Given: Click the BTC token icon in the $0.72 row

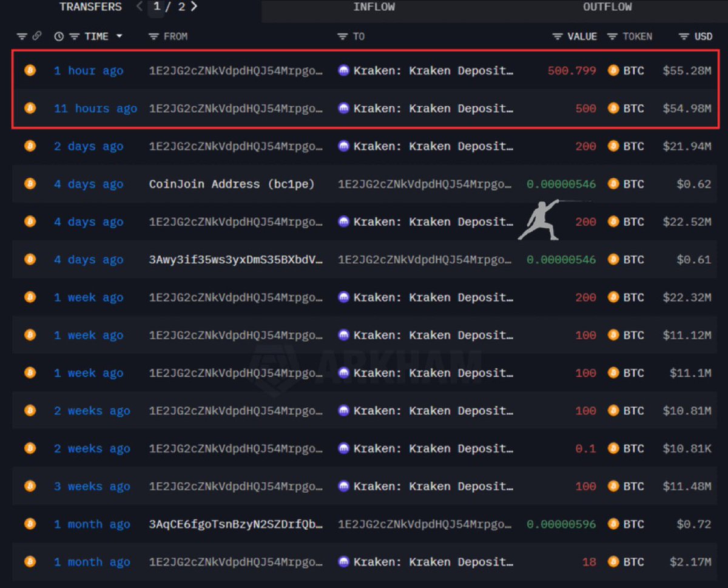Looking at the screenshot, I should (x=613, y=524).
